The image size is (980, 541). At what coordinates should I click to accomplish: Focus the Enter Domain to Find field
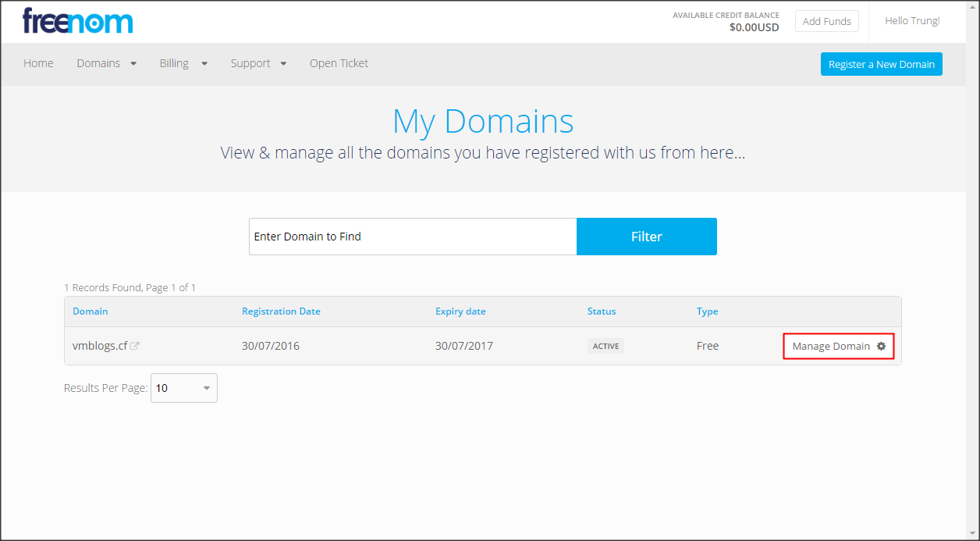[412, 237]
